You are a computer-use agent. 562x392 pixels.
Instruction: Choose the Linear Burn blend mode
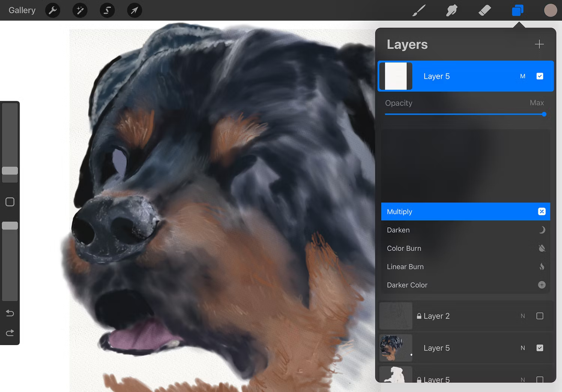coord(405,267)
